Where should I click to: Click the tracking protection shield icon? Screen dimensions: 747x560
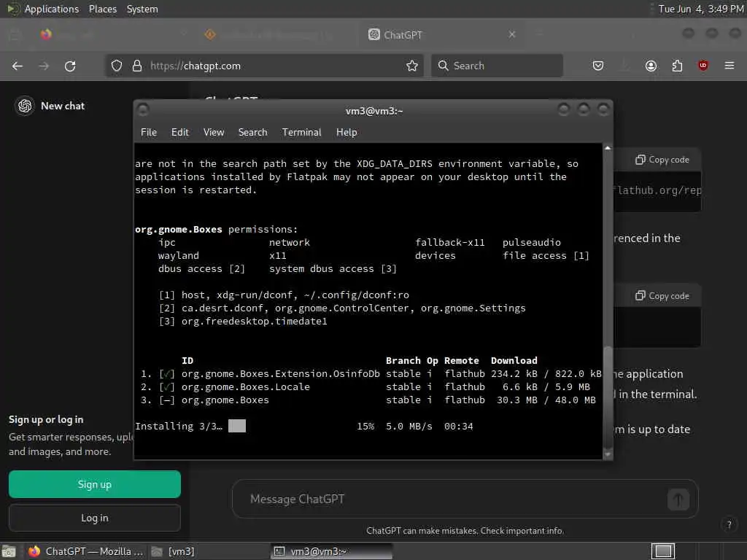(117, 66)
